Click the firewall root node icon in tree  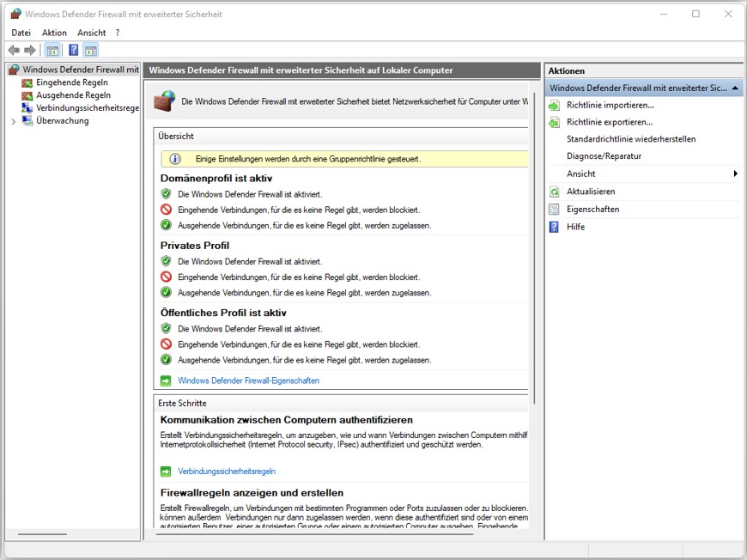(14, 70)
